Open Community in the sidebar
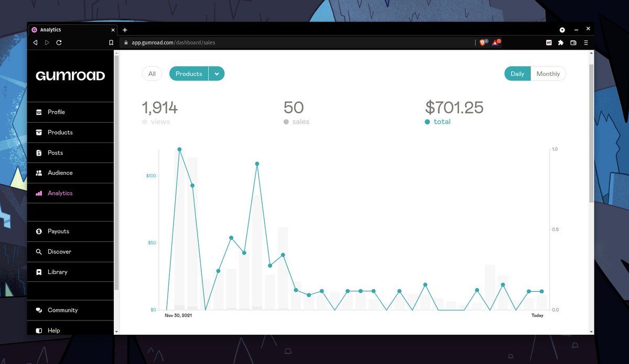This screenshot has width=629, height=364. [x=70, y=310]
